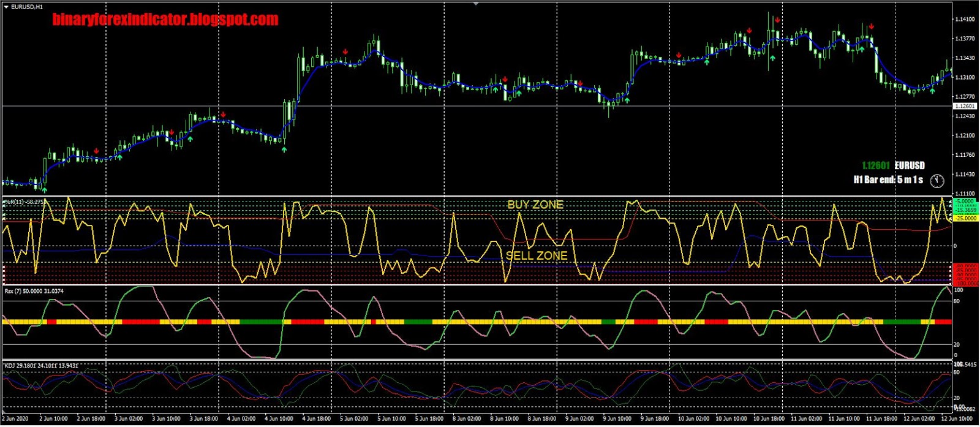Click the 11 Jun 10:00 time label

pos(843,419)
